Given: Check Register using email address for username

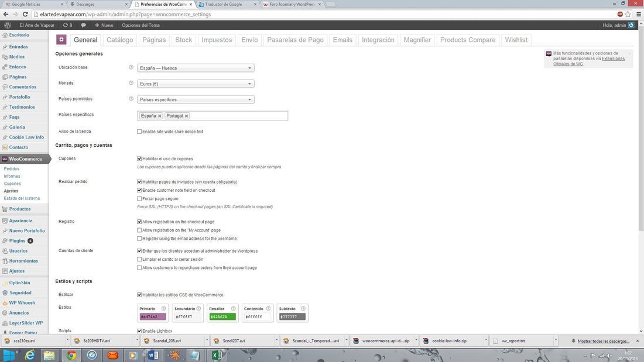Looking at the screenshot, I should click(139, 239).
